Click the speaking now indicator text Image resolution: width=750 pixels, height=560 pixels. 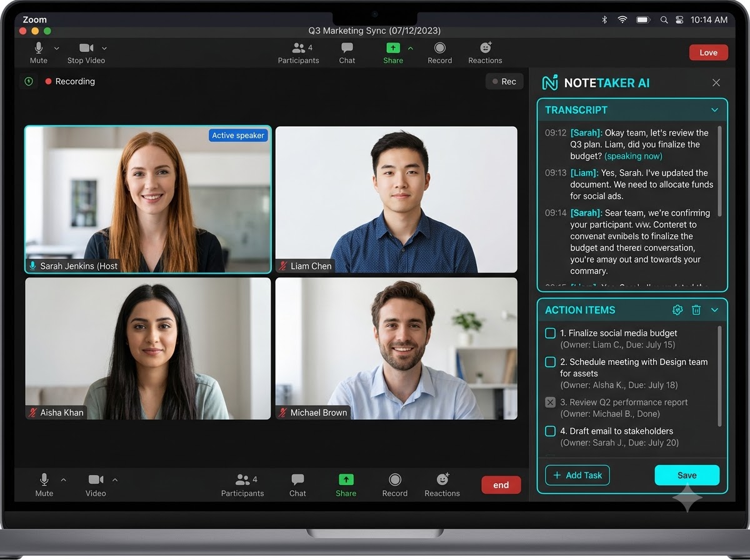(633, 156)
